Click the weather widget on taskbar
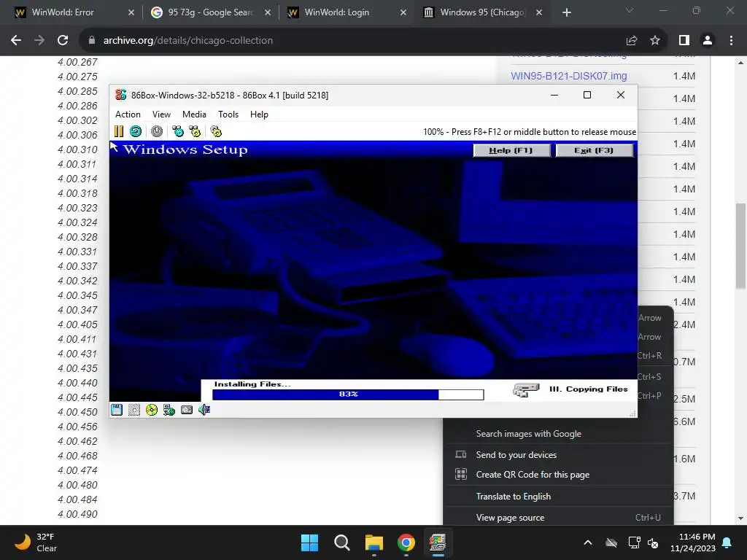 pyautogui.click(x=36, y=542)
